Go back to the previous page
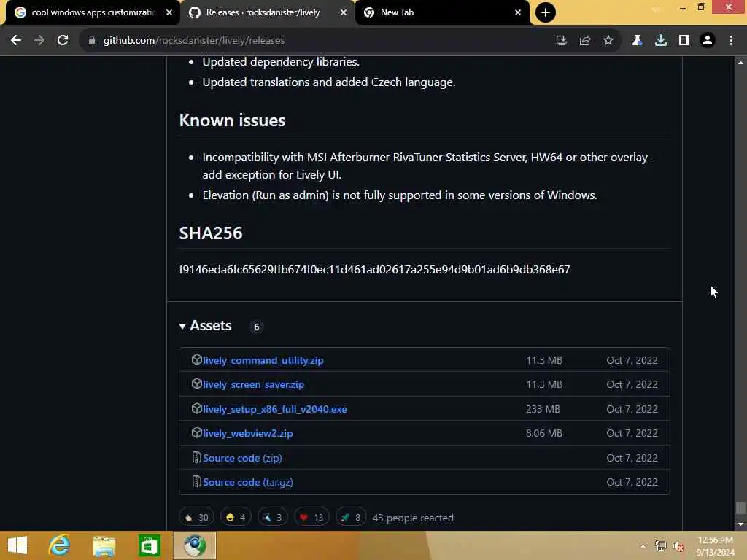 coord(16,41)
